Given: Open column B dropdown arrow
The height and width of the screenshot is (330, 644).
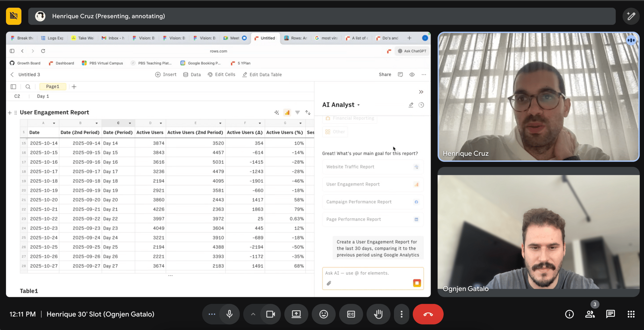Looking at the screenshot, I should [x=97, y=123].
